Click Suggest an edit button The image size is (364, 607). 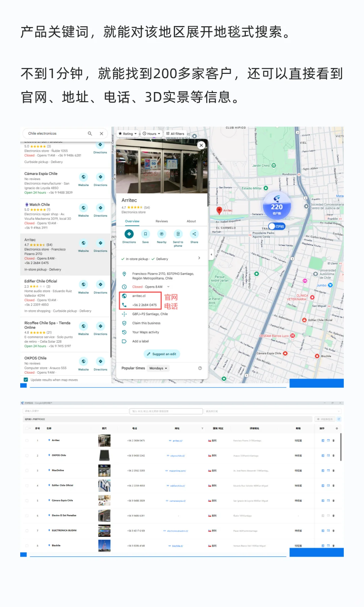tap(162, 354)
